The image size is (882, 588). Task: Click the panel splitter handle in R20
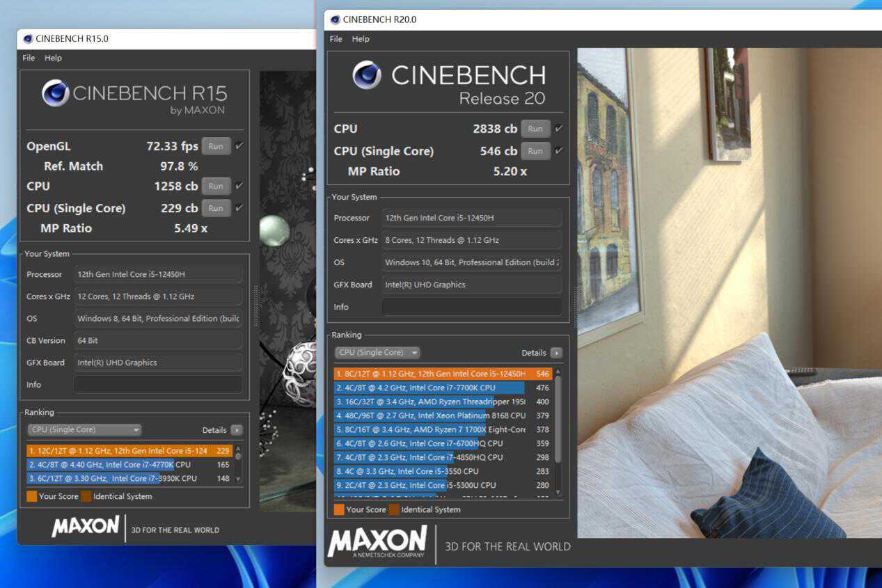click(574, 306)
